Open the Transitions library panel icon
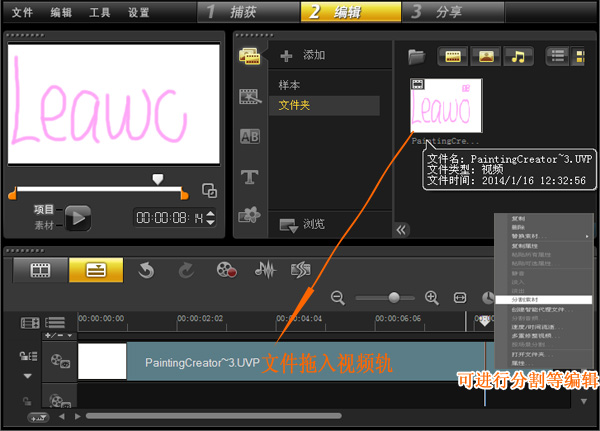Screen dimensions: 600x431 [x=250, y=96]
